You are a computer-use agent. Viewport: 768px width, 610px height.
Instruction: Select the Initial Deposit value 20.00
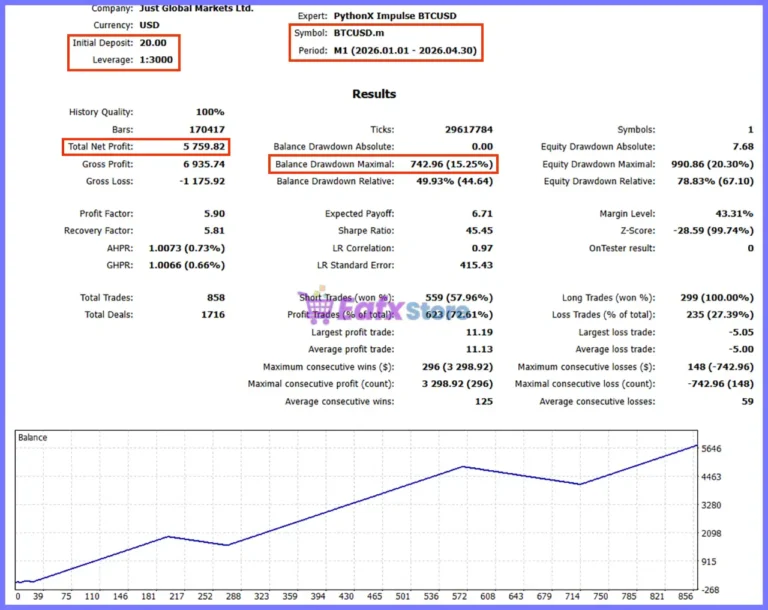[153, 43]
